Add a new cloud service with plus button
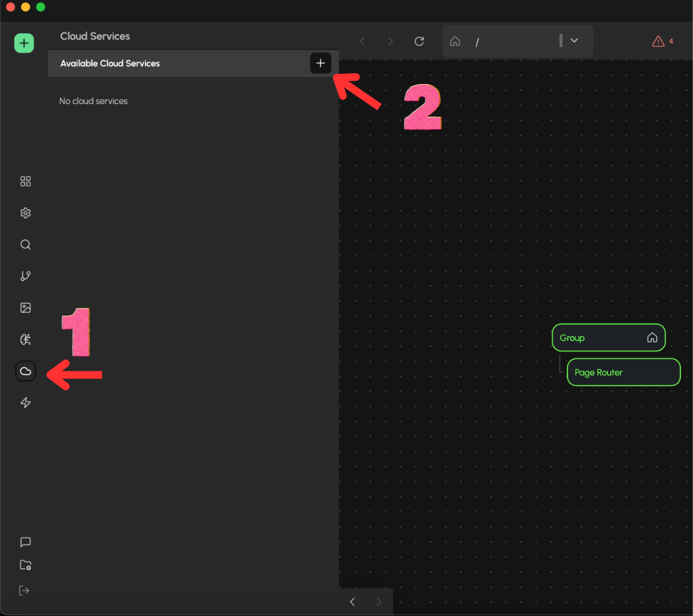693x616 pixels. pyautogui.click(x=320, y=63)
